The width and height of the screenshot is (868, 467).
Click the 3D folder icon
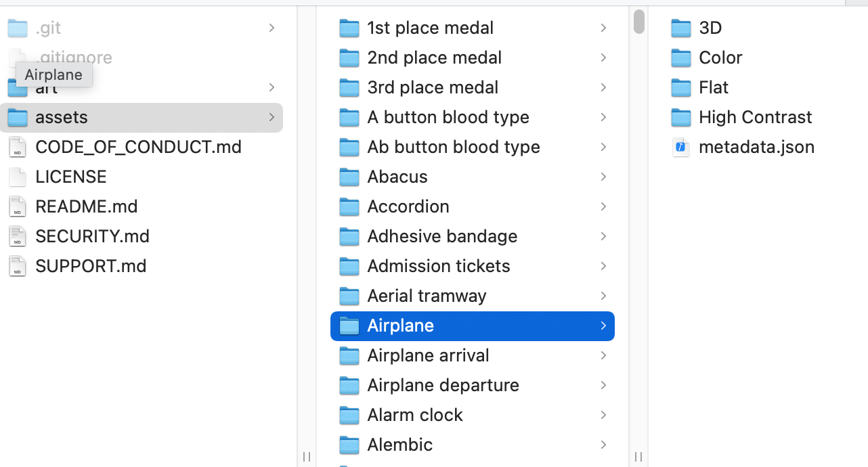click(x=680, y=28)
